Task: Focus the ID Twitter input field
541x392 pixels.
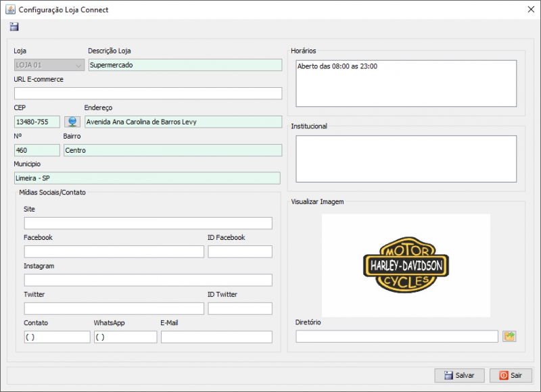Action: (x=240, y=309)
